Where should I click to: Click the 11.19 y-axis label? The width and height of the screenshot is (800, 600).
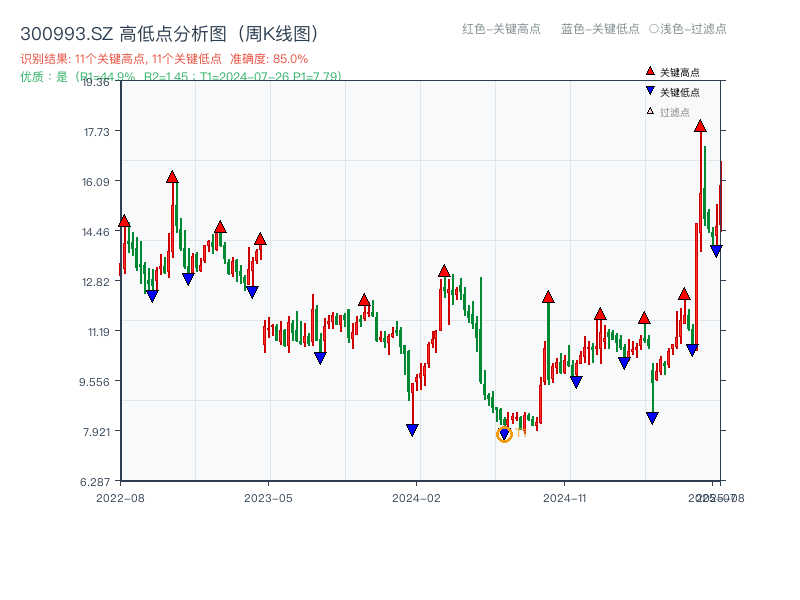98,332
